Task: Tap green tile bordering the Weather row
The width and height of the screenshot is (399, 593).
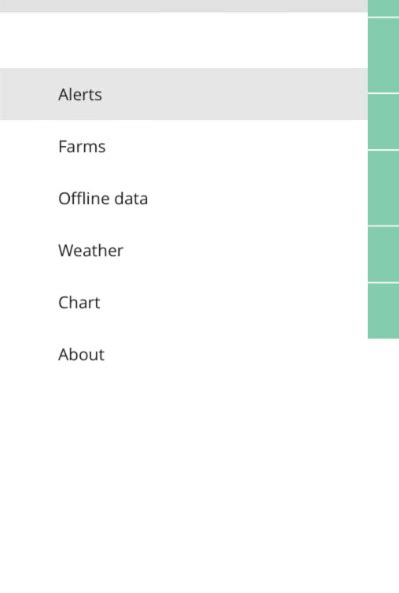Action: (383, 254)
